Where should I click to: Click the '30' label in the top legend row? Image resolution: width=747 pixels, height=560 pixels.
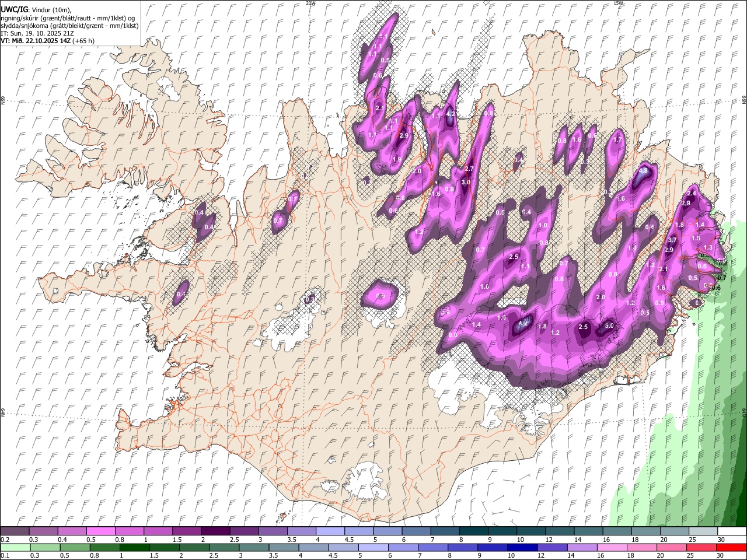click(x=721, y=540)
